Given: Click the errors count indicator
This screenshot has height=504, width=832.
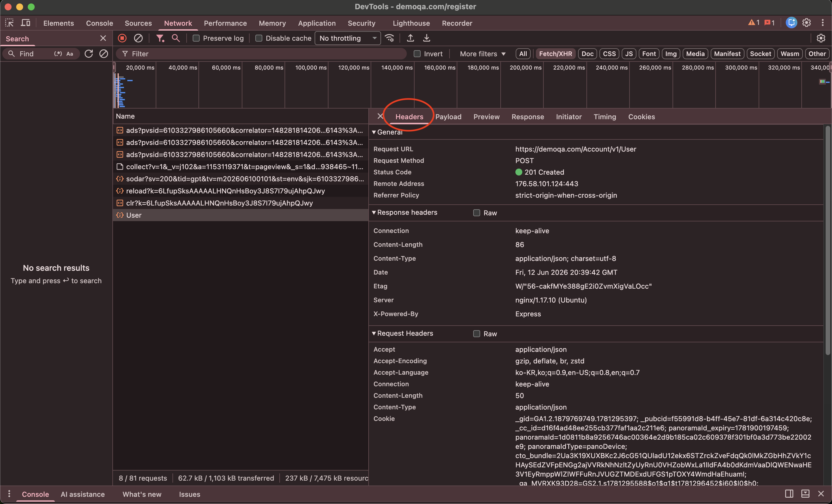Looking at the screenshot, I should pos(770,23).
